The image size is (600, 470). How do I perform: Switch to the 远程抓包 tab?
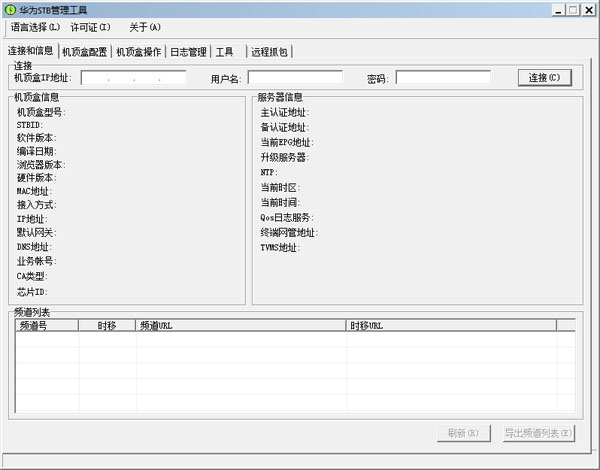coord(269,52)
